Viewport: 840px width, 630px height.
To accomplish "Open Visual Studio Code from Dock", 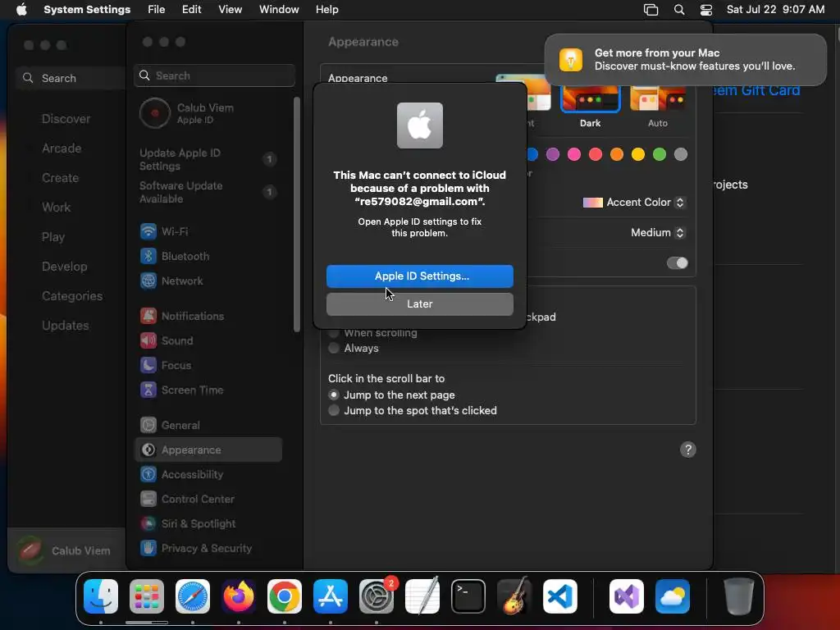I will [560, 596].
